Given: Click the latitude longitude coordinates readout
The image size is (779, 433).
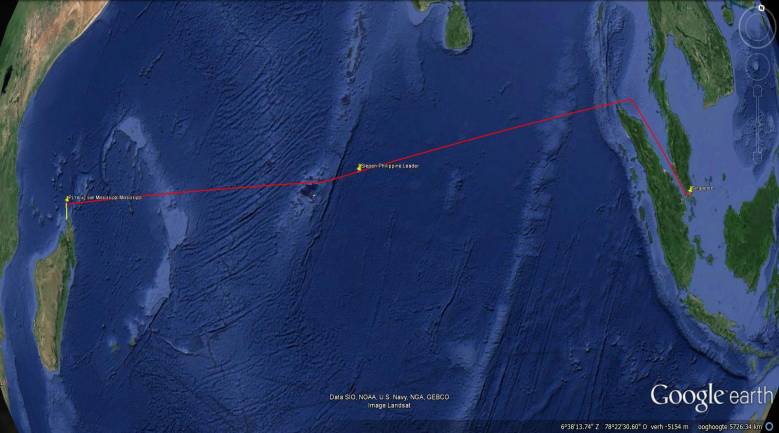Looking at the screenshot, I should pos(604,427).
